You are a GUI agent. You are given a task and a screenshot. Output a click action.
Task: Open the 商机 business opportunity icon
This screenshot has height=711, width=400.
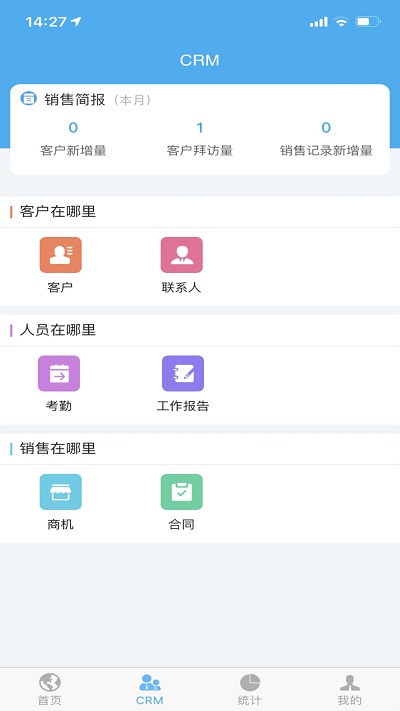[60, 492]
